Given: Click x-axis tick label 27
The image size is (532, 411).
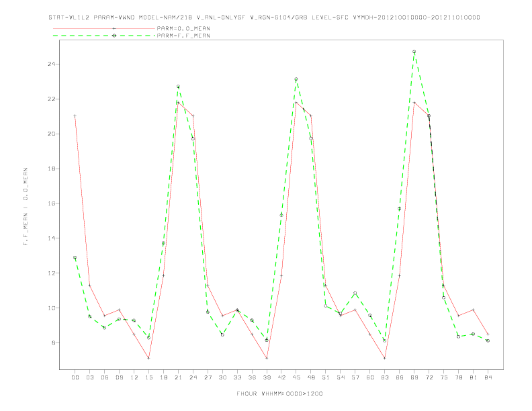Looking at the screenshot, I should tap(208, 377).
